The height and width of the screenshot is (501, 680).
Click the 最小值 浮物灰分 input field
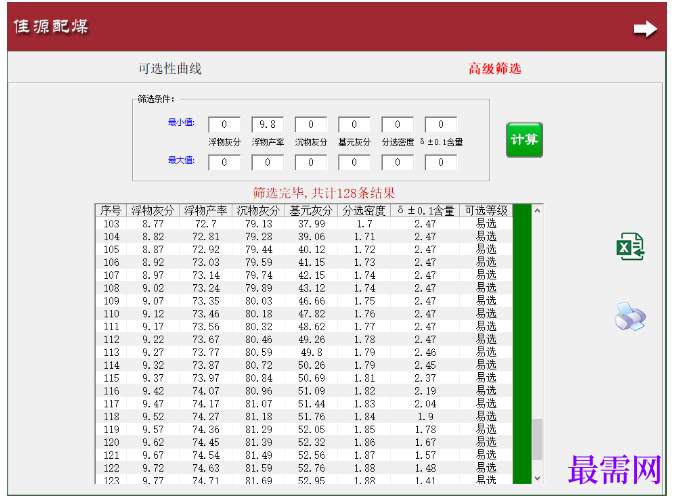coord(224,124)
